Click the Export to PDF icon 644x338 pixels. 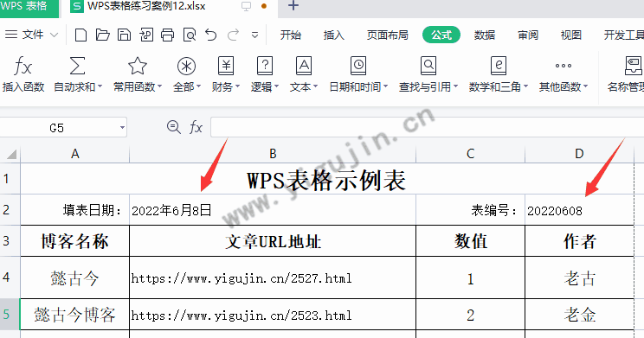pyautogui.click(x=145, y=35)
